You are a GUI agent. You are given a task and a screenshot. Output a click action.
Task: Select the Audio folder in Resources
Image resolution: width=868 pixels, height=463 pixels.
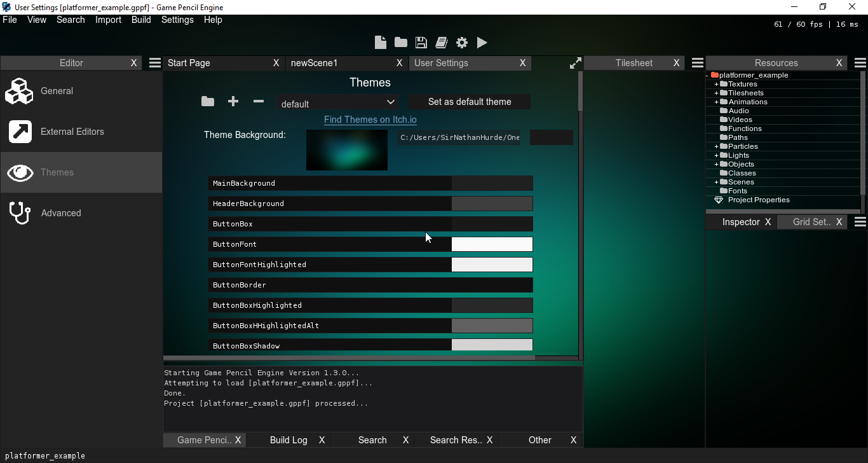738,111
